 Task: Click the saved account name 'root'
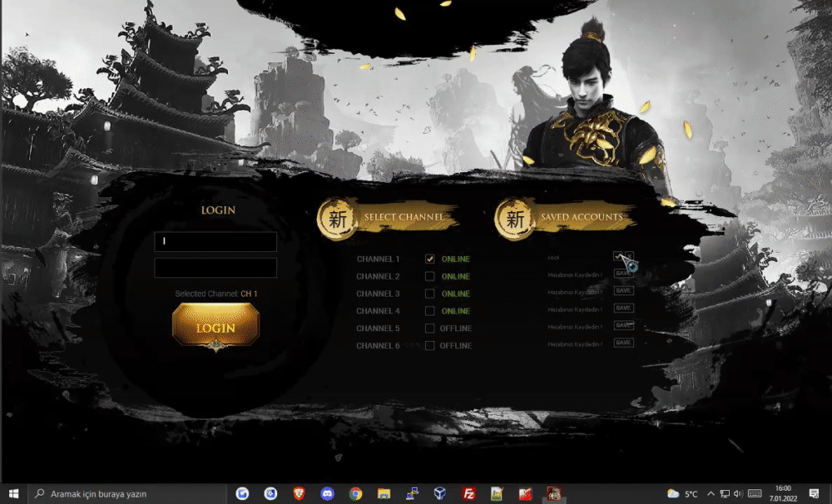point(553,257)
